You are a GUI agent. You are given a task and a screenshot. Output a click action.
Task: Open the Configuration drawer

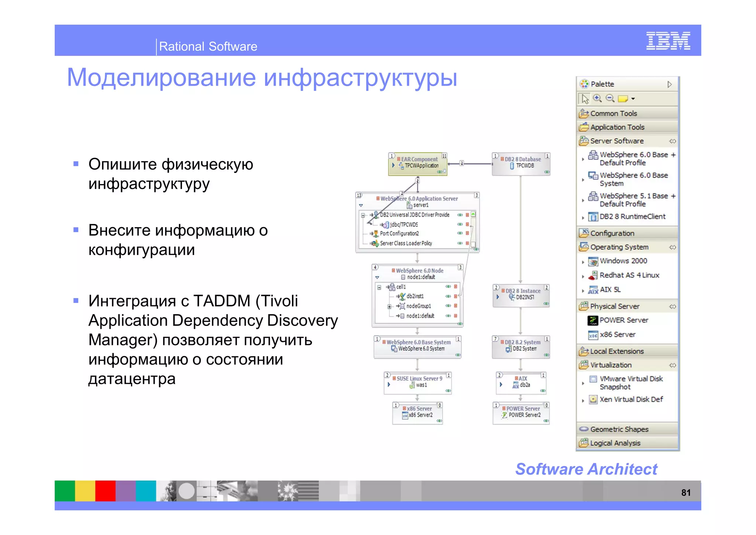tap(628, 233)
